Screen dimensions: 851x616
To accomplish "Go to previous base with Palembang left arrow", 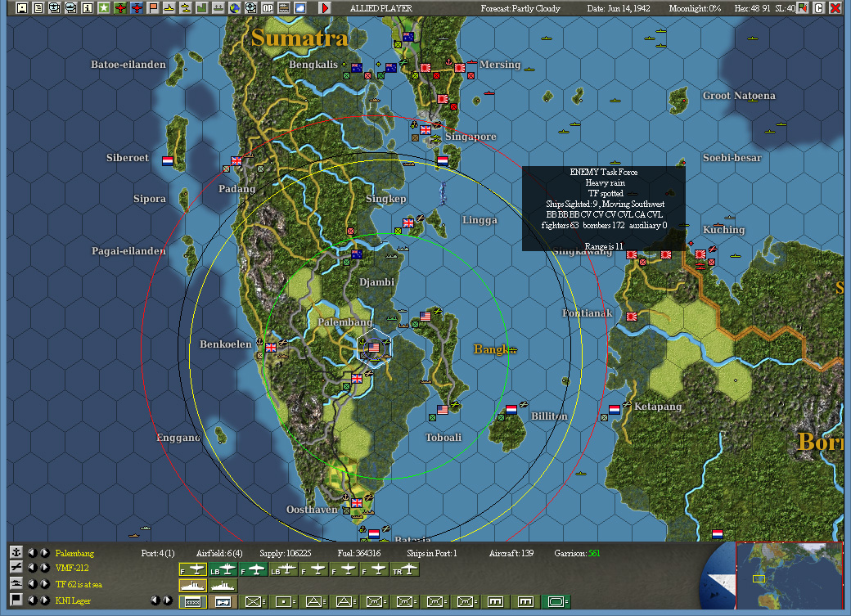I will pos(33,552).
